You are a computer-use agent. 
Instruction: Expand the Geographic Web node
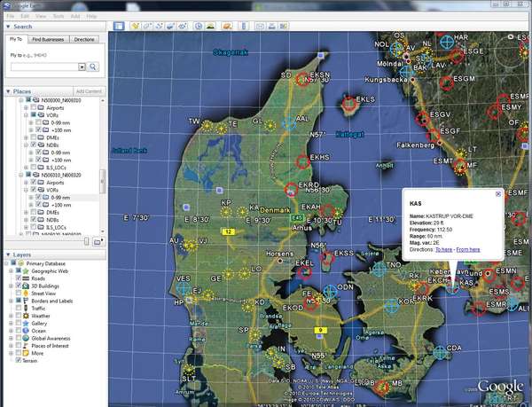(x=12, y=271)
